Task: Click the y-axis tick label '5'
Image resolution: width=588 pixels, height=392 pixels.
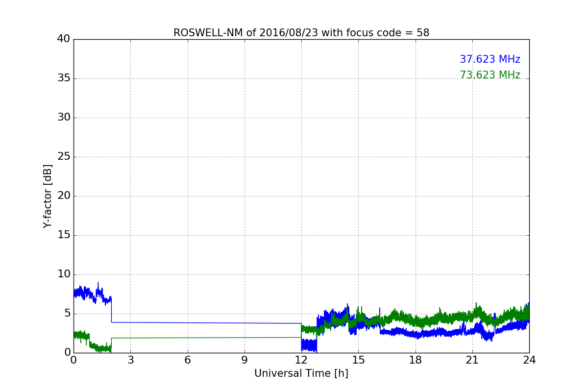Action: pyautogui.click(x=67, y=314)
